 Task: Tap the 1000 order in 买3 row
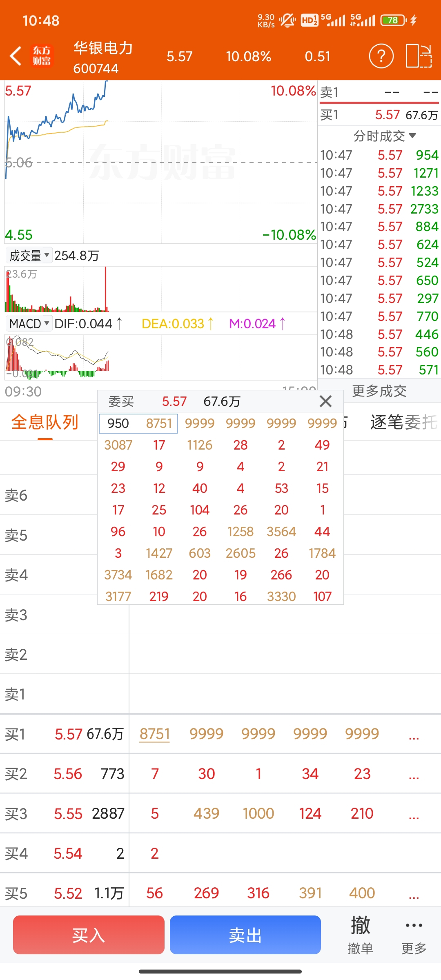[x=258, y=813]
